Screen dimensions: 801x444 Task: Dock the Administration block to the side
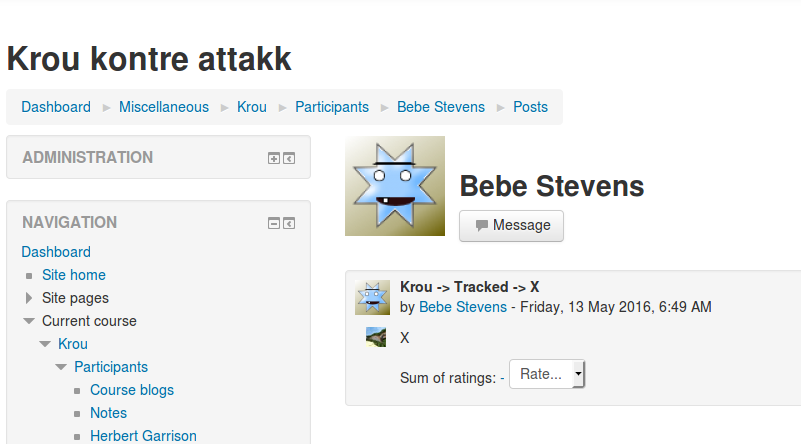click(289, 158)
